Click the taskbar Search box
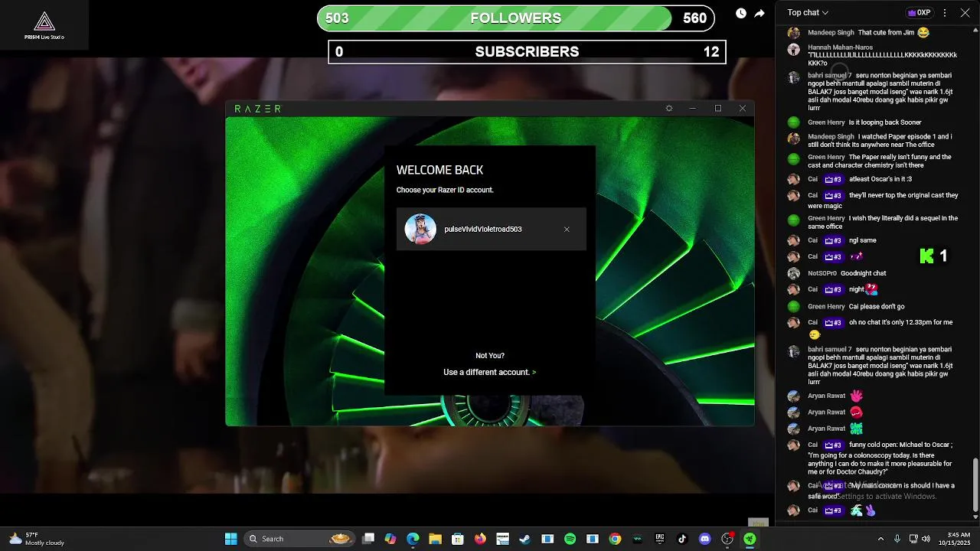This screenshot has width=980, height=551. 298,539
